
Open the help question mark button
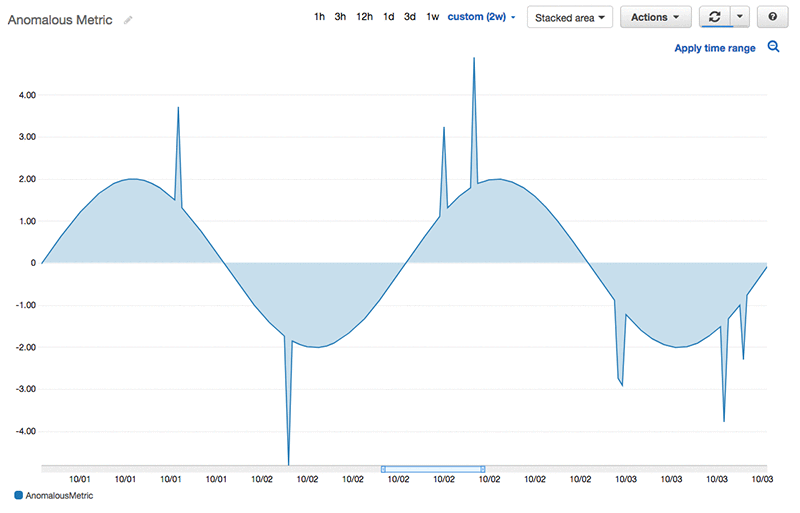coord(772,17)
